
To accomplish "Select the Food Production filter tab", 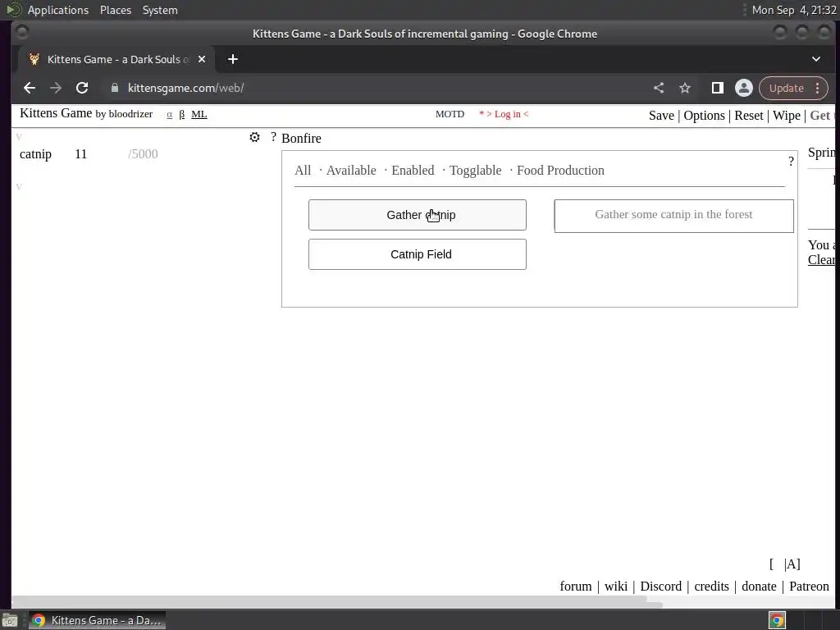I will click(x=560, y=171).
